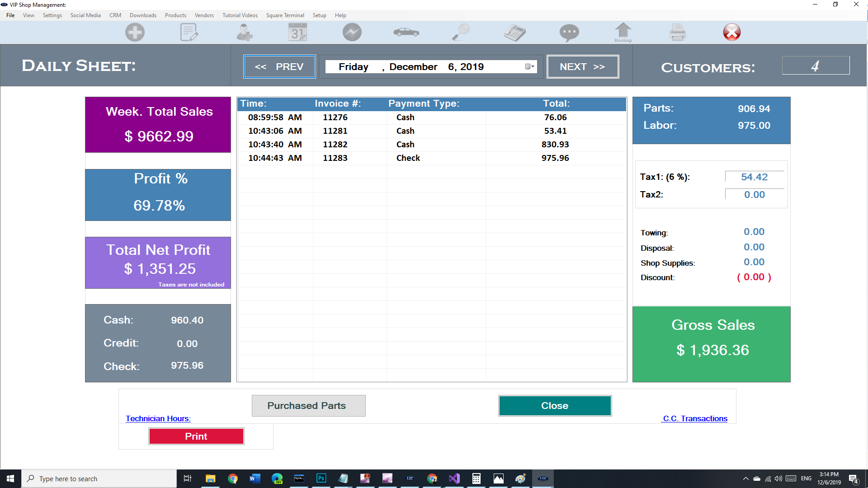Click the add customer person icon

click(x=244, y=33)
